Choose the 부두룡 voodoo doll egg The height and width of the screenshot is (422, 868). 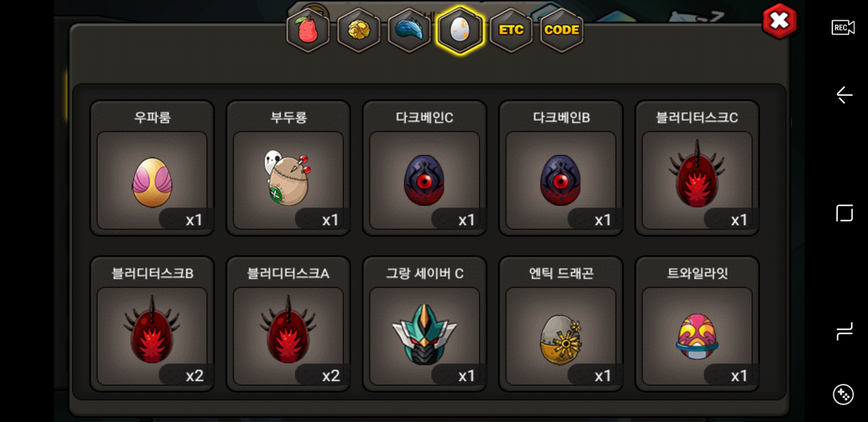click(x=288, y=168)
